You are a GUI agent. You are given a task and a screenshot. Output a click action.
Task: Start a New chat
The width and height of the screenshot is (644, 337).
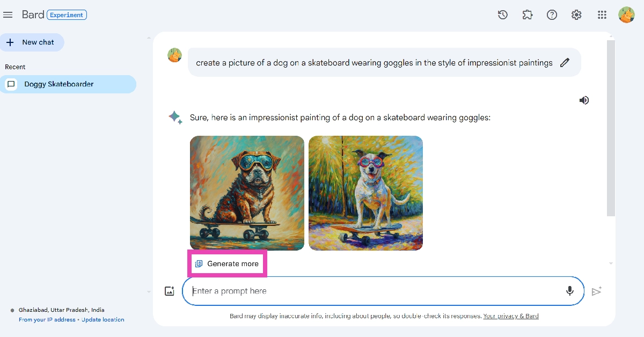pos(32,42)
